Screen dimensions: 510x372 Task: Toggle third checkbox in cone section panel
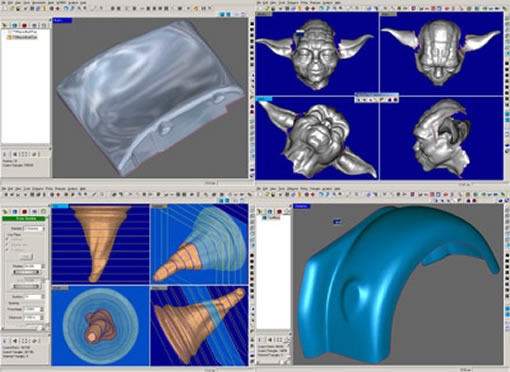(7, 250)
